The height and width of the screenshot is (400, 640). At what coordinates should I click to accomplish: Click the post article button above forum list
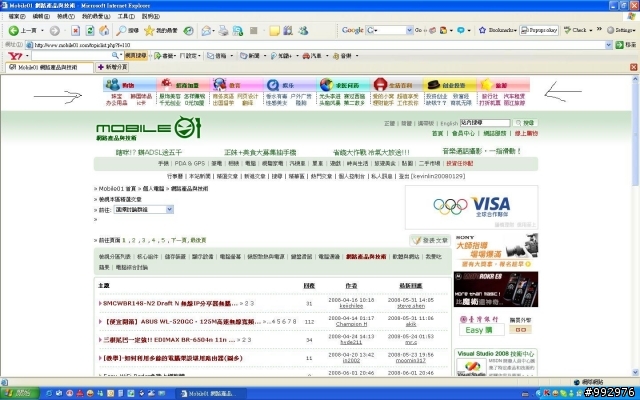click(430, 240)
